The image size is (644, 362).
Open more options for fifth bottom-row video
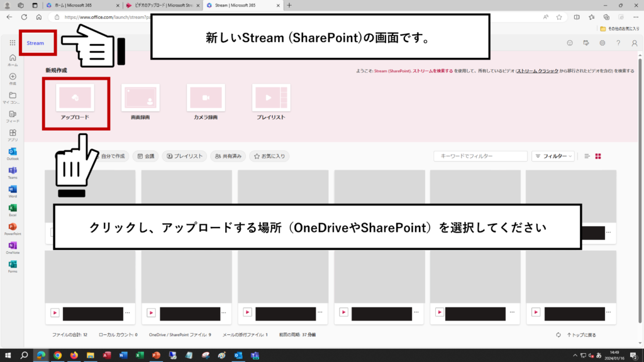pos(512,312)
